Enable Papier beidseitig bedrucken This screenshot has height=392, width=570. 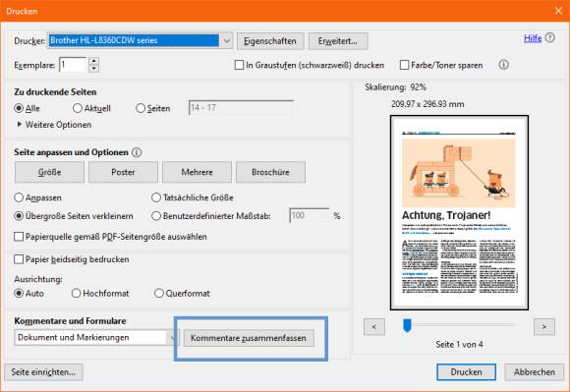pyautogui.click(x=18, y=259)
